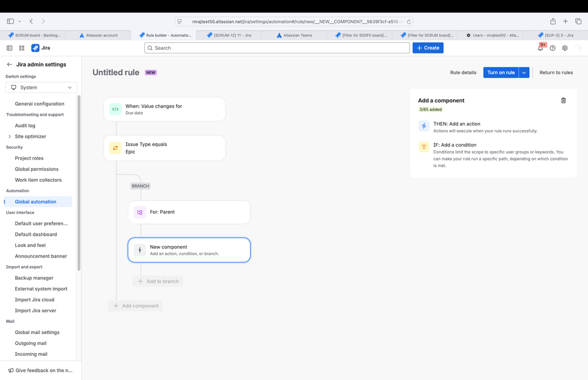This screenshot has height=380, width=588.
Task: Click Give feedback on the new navigation
Action: click(x=40, y=370)
